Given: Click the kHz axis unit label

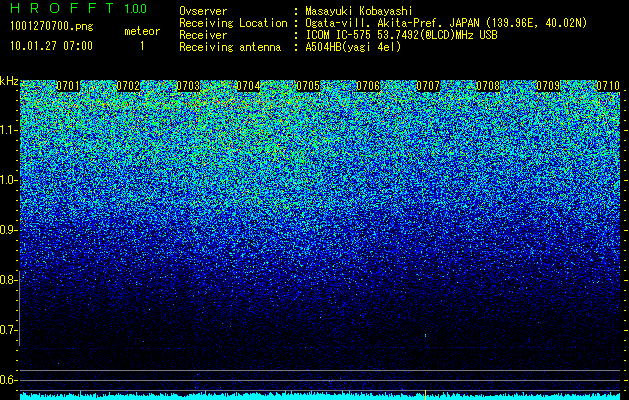Looking at the screenshot, I should pyautogui.click(x=9, y=81).
